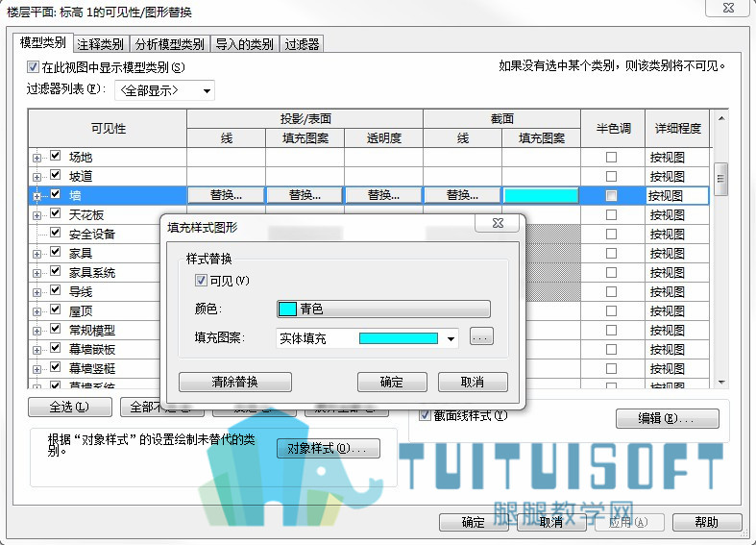Screen dimensions: 756x545
Task: Open the 填充图案 实体填充 dropdown
Action: pyautogui.click(x=367, y=338)
